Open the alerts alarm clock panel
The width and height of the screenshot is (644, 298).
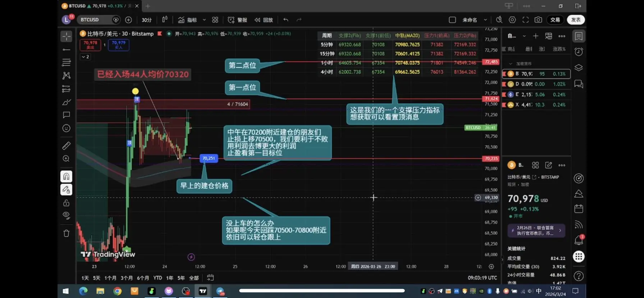[579, 52]
